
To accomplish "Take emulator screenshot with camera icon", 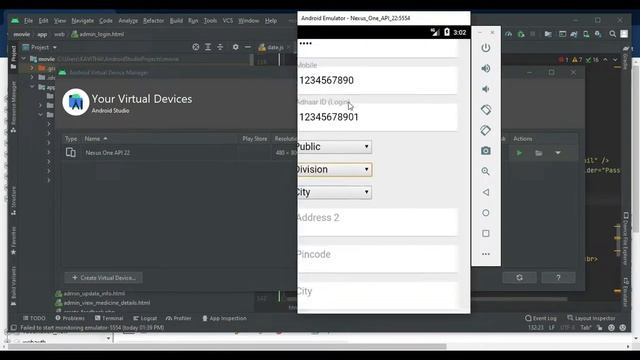I will click(x=486, y=151).
